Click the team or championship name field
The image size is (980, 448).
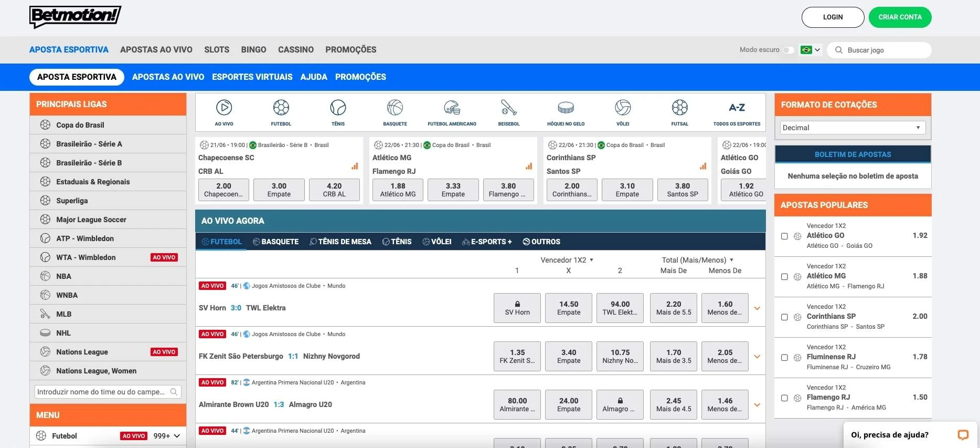pyautogui.click(x=108, y=392)
